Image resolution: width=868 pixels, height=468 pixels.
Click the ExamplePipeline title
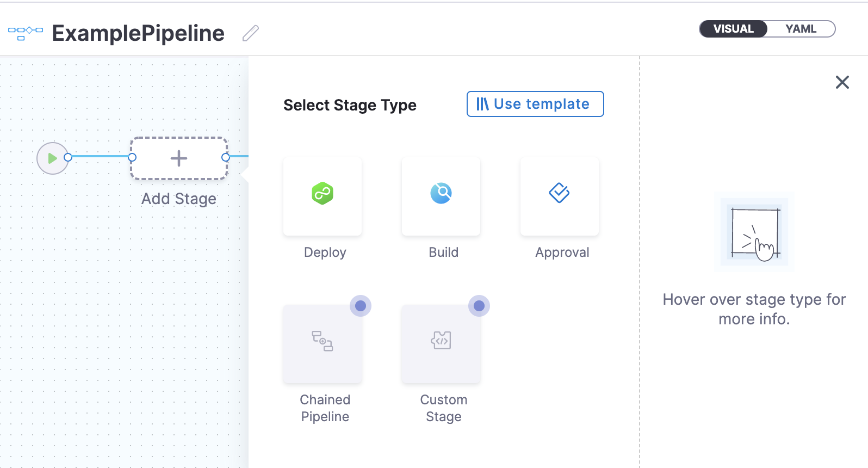138,33
